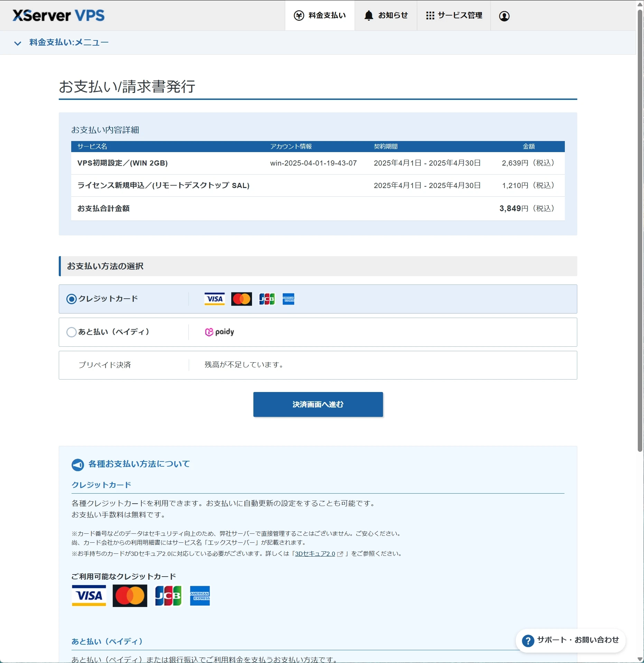Click the American Express logo in credit card row

[x=288, y=299]
